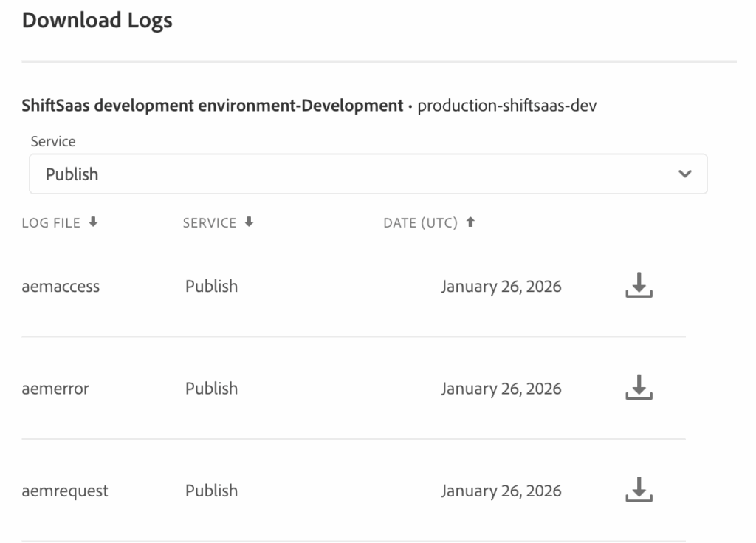756x543 pixels.
Task: Expand the Service dropdown chevron
Action: 685,174
